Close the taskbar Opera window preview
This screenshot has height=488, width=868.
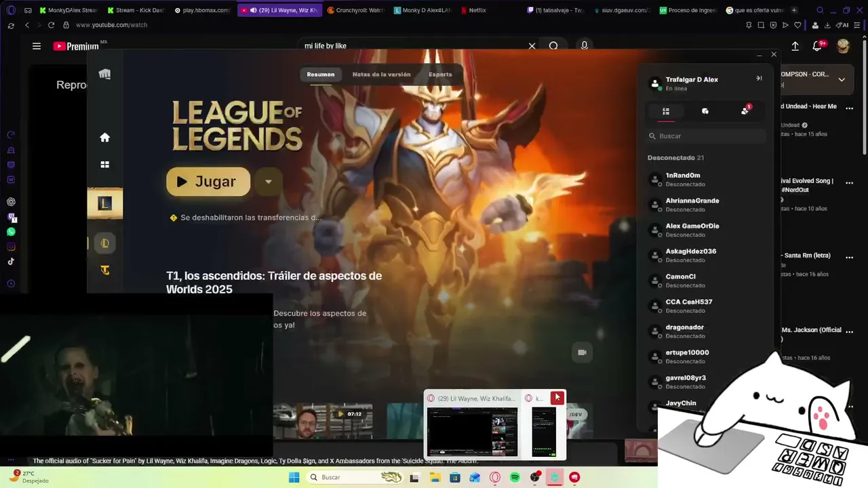click(557, 398)
